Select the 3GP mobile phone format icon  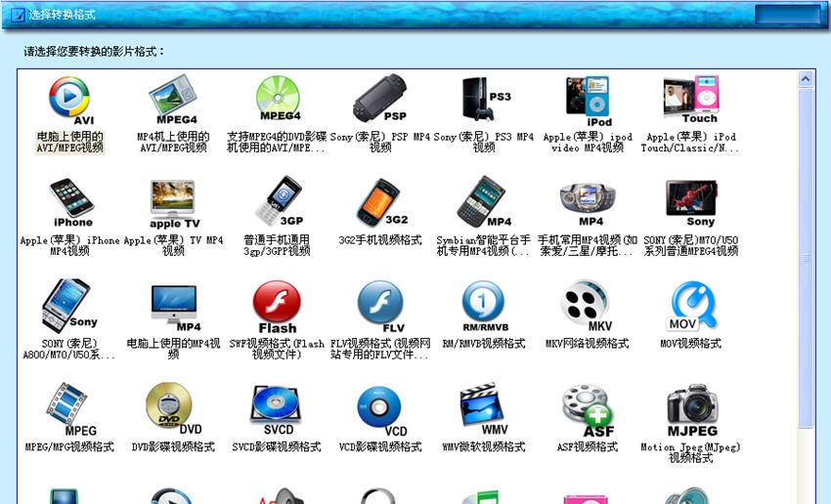279,202
